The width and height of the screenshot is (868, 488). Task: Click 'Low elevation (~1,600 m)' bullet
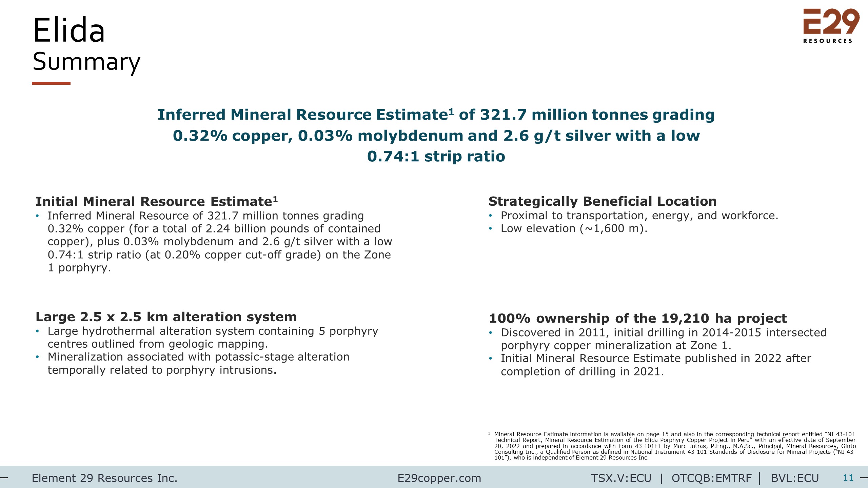tap(574, 228)
